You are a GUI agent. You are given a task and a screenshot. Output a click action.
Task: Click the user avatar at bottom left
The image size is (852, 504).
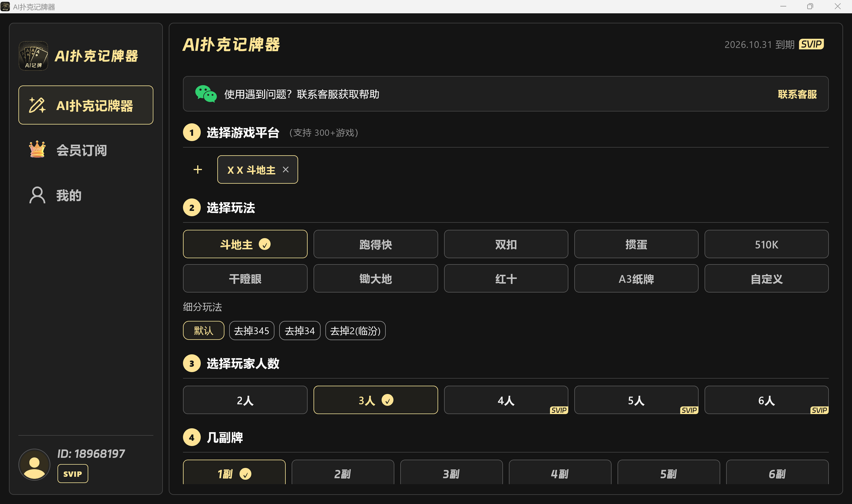point(34,464)
